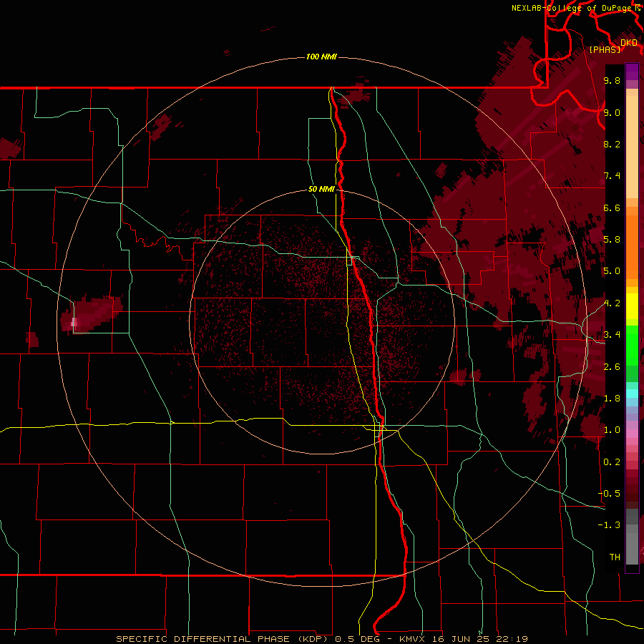The image size is (644, 644).
Task: Pick the purple top color bar segment
Action: 632,72
